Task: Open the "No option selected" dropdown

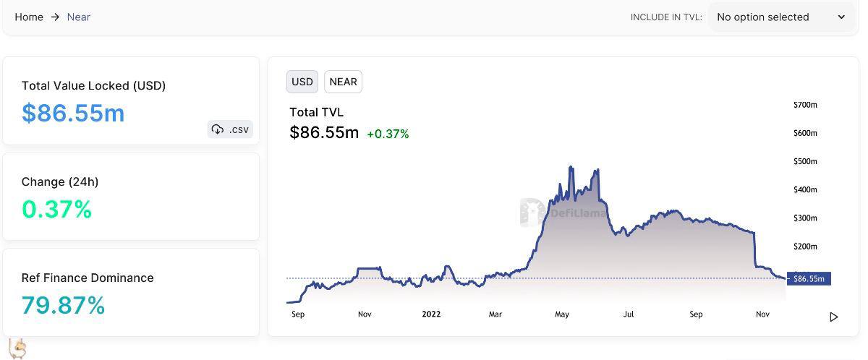Action: click(x=780, y=17)
